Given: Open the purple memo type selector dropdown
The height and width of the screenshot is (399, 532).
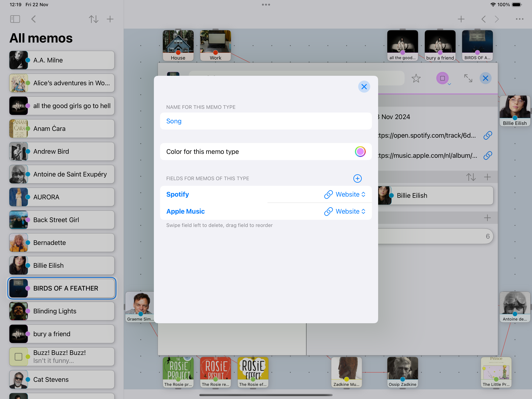Looking at the screenshot, I should click(442, 78).
